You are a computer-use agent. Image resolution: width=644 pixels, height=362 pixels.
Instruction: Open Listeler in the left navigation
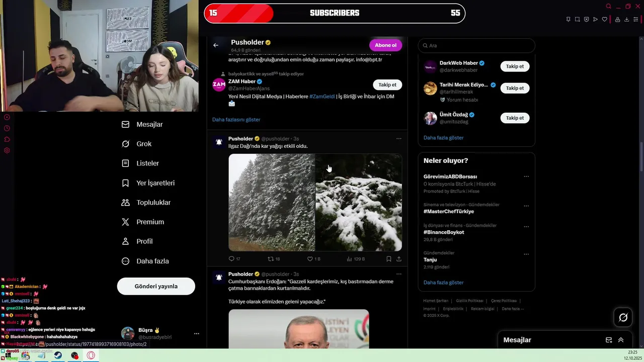(x=140, y=163)
